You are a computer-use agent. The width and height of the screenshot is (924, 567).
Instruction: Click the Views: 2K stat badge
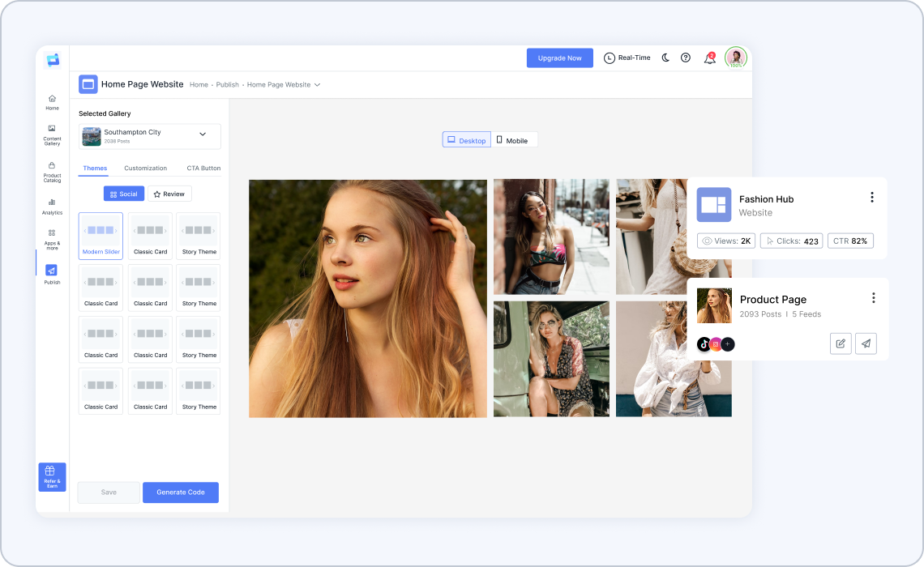click(x=726, y=241)
